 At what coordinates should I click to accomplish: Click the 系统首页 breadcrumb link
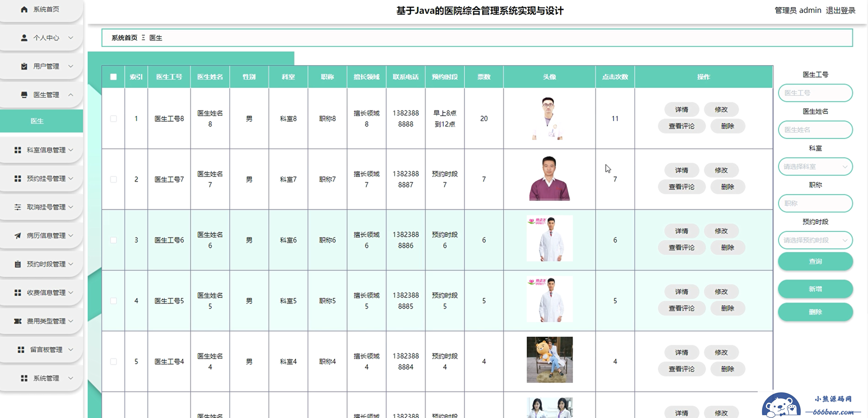coord(124,38)
